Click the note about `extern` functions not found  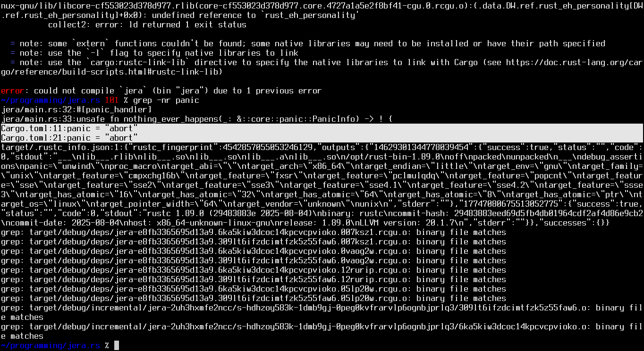[308, 43]
